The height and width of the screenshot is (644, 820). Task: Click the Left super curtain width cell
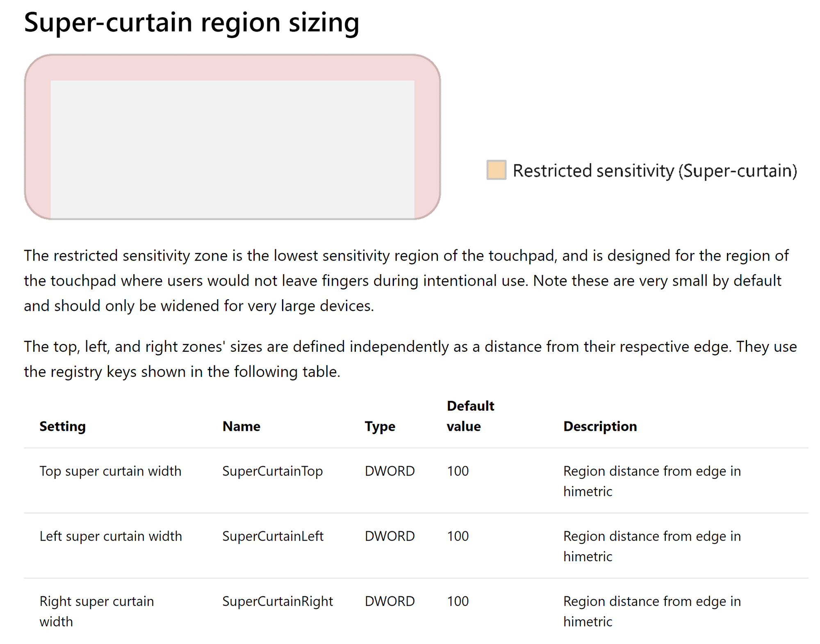[111, 536]
